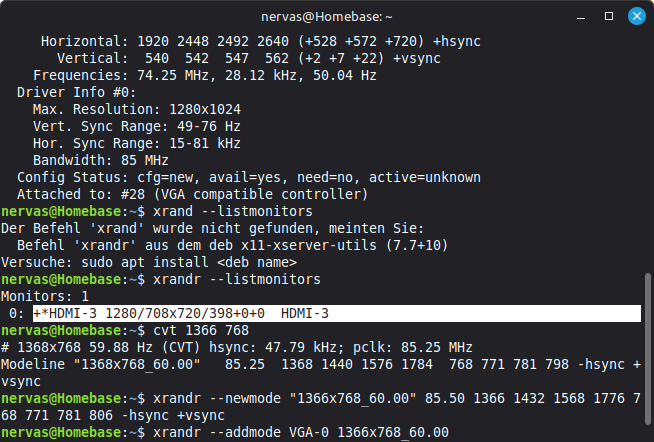Screen dimensions: 654x442
Task: Click the nervas@Homebase: ~ window title
Action: (x=326, y=16)
